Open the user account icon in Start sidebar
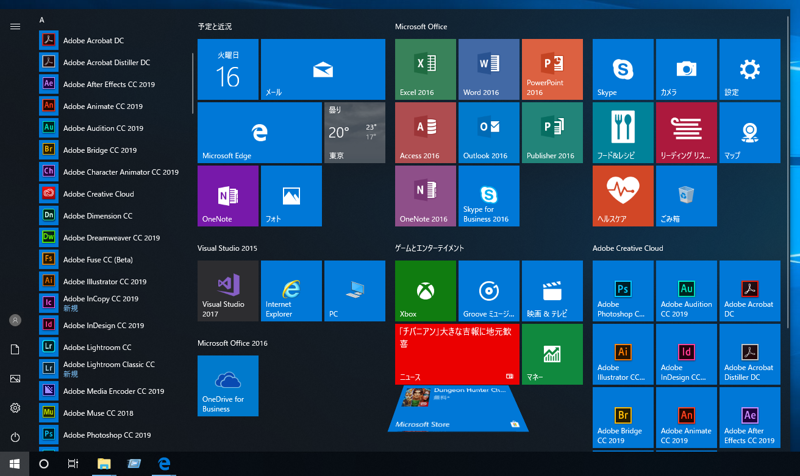The image size is (800, 476). click(15, 320)
